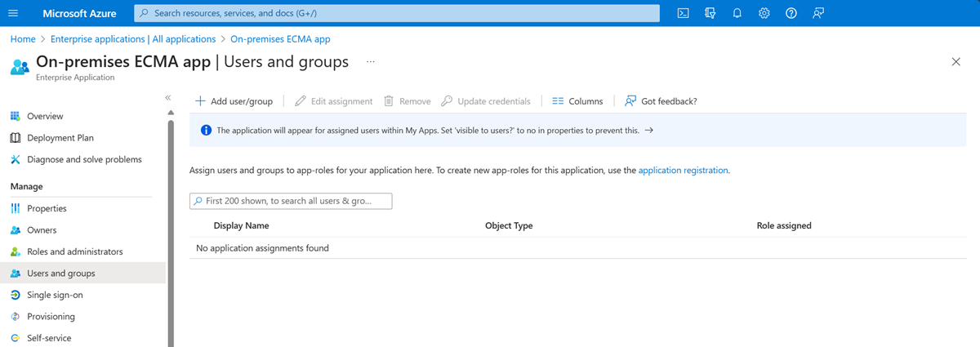Open Diagnose and solve problems
980x347 pixels.
pyautogui.click(x=82, y=159)
